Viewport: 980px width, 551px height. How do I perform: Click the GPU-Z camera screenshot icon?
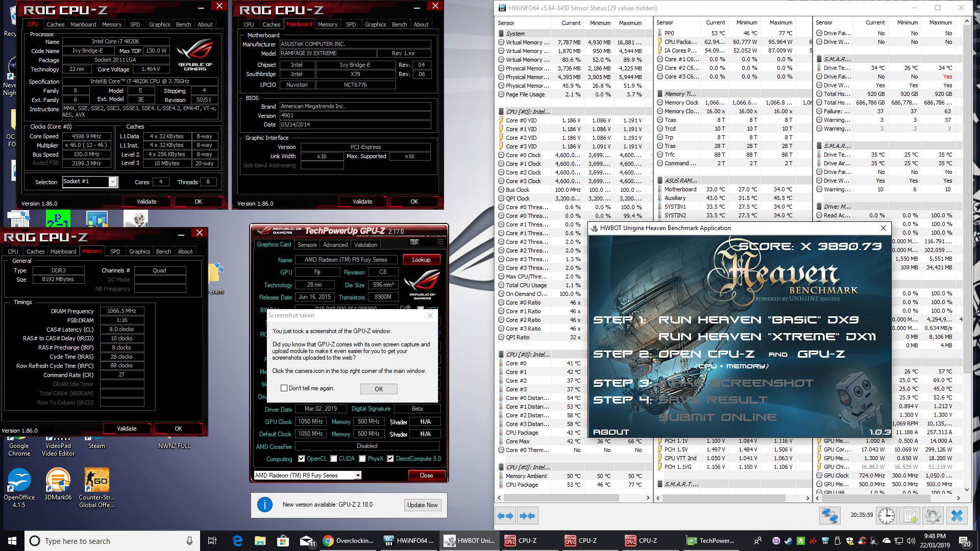tap(414, 242)
